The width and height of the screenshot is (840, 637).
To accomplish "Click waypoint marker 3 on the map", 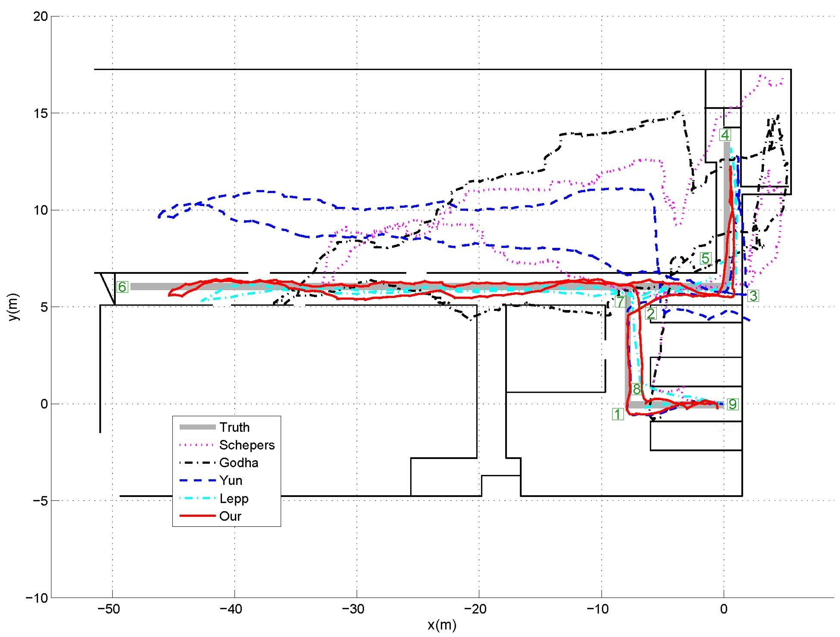I will click(753, 296).
